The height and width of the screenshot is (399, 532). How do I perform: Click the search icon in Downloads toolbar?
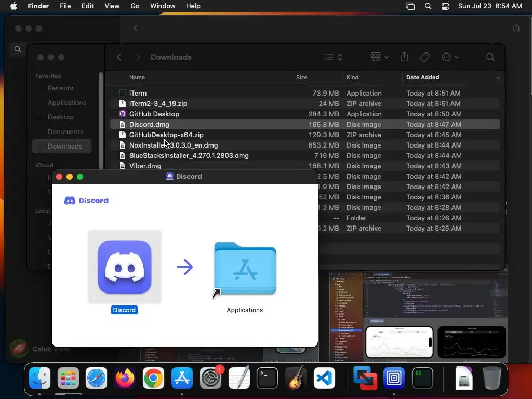pyautogui.click(x=490, y=57)
